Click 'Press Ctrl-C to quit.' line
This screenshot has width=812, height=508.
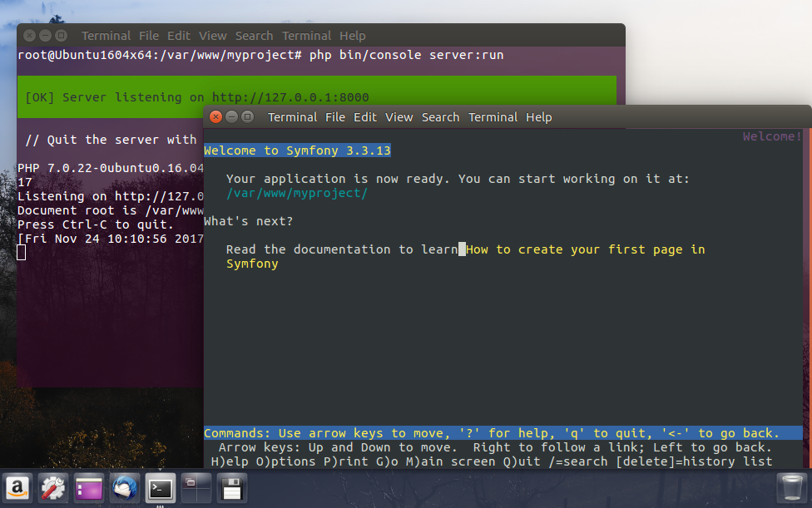pos(96,224)
